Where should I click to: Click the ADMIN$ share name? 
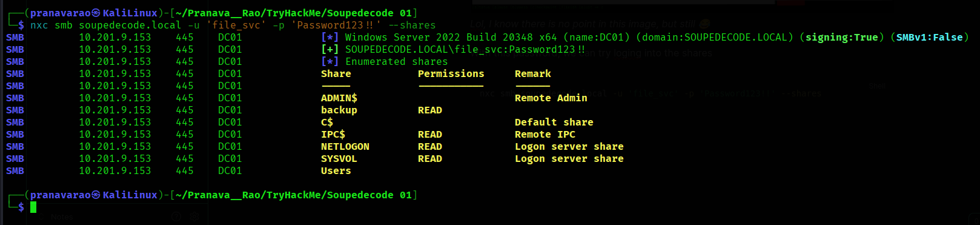(339, 98)
